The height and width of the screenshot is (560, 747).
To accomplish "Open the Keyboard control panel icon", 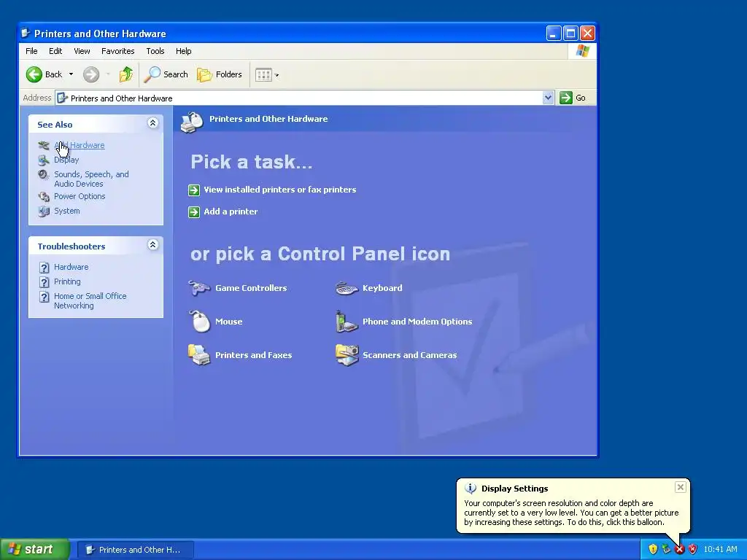I will [347, 288].
